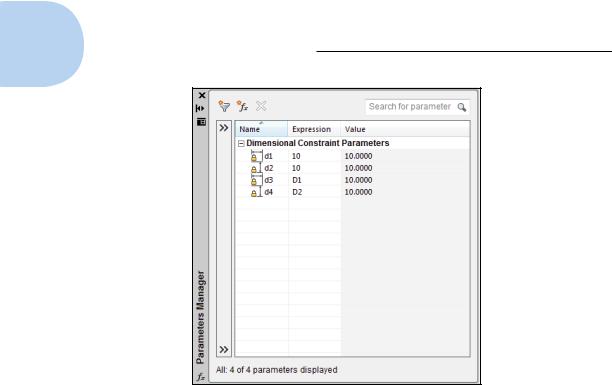Click d3 value 10.0000
Viewport: 612px width, 385px height.
point(358,180)
